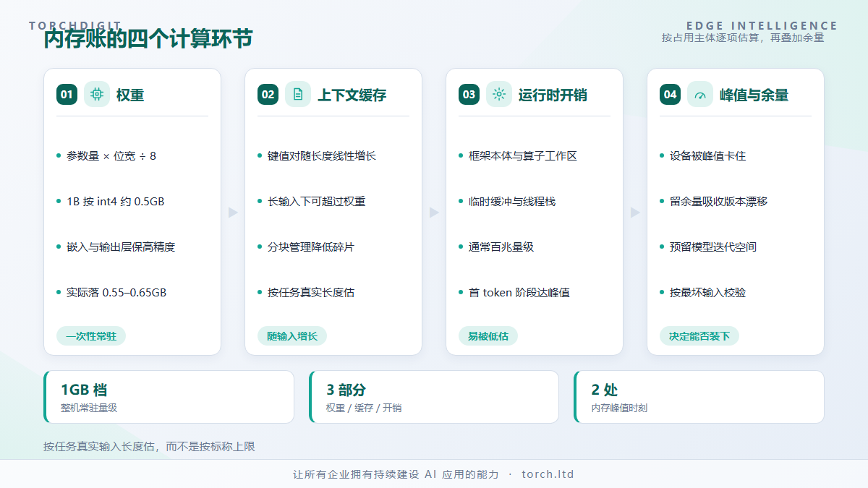Click the 04 number badge

pyautogui.click(x=670, y=95)
